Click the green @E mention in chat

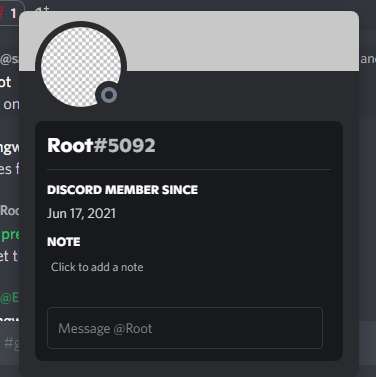pos(9,297)
